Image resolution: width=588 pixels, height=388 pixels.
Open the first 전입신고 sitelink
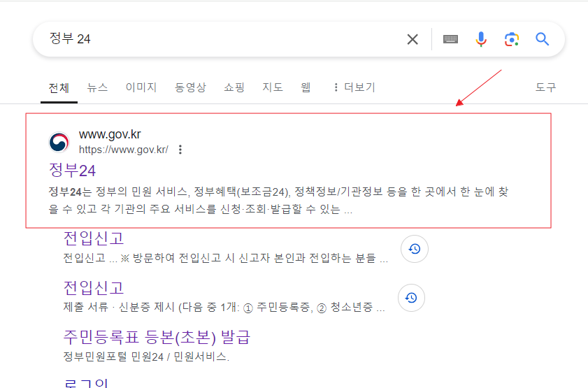point(94,238)
